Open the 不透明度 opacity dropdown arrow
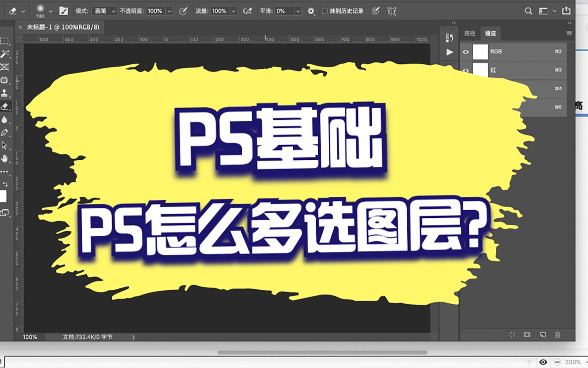The height and width of the screenshot is (368, 588). (169, 11)
